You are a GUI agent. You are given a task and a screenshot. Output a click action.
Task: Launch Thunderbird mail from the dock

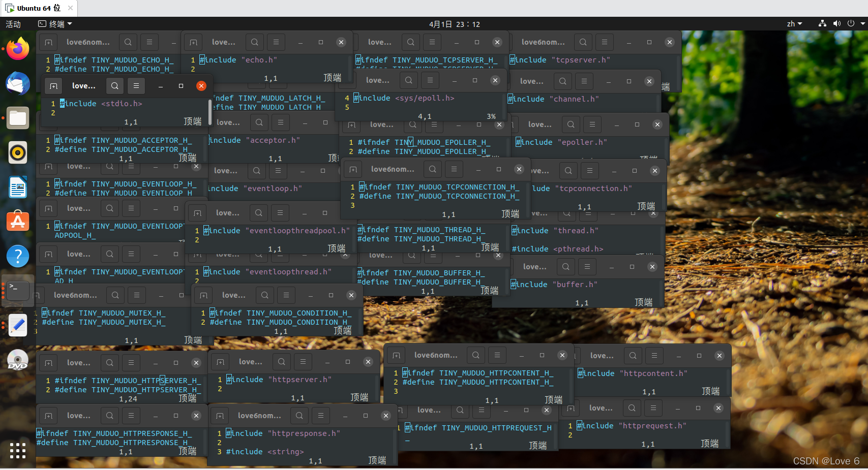[x=18, y=83]
